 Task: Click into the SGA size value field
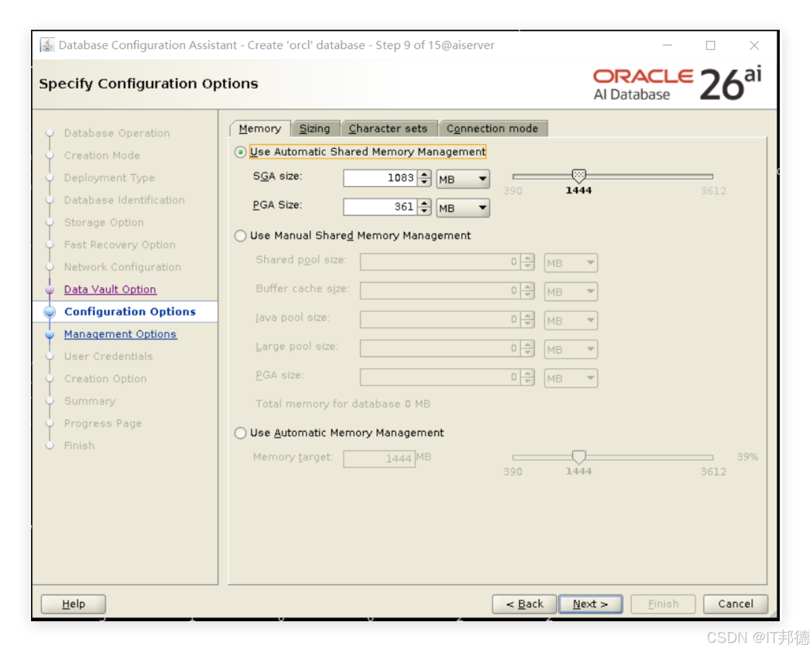380,178
